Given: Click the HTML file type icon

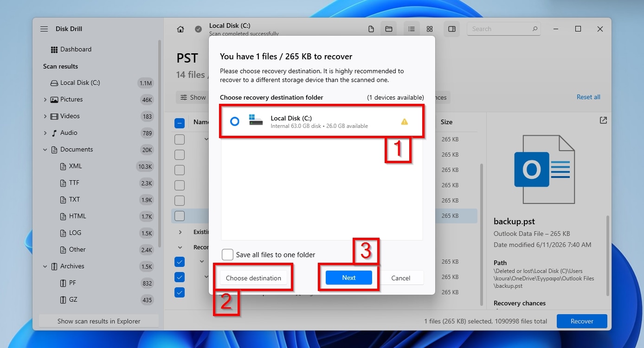Looking at the screenshot, I should click(x=63, y=216).
